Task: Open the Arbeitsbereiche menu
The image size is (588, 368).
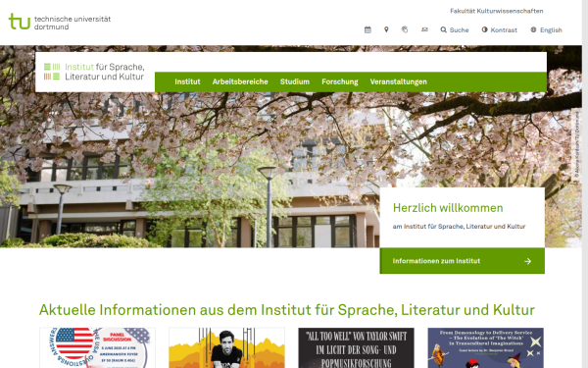Action: click(x=240, y=81)
